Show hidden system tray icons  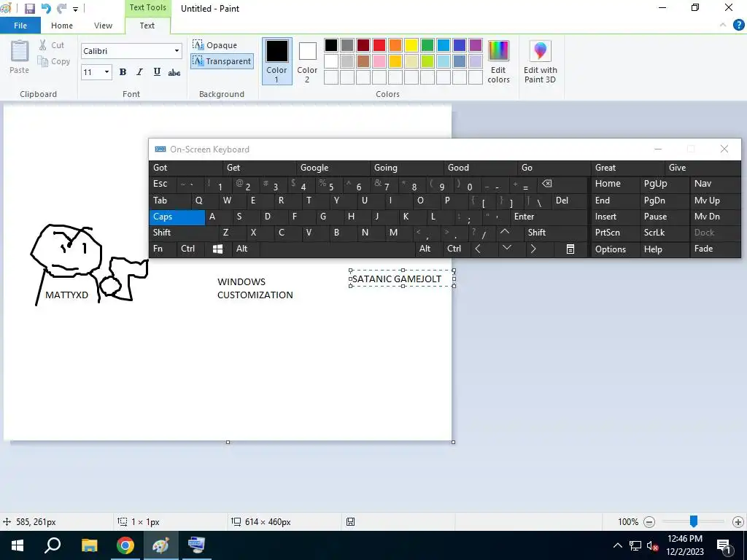[617, 545]
